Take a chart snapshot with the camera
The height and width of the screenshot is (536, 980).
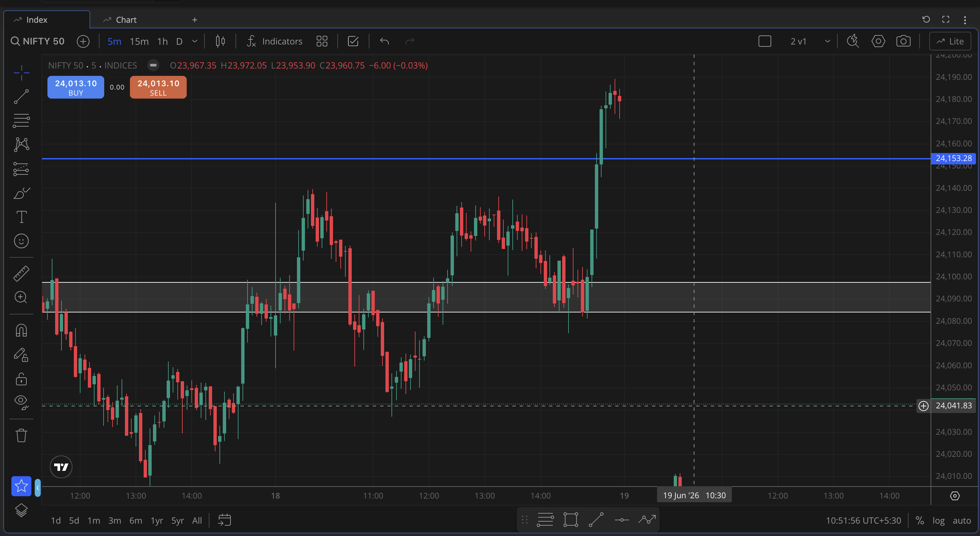tap(903, 41)
